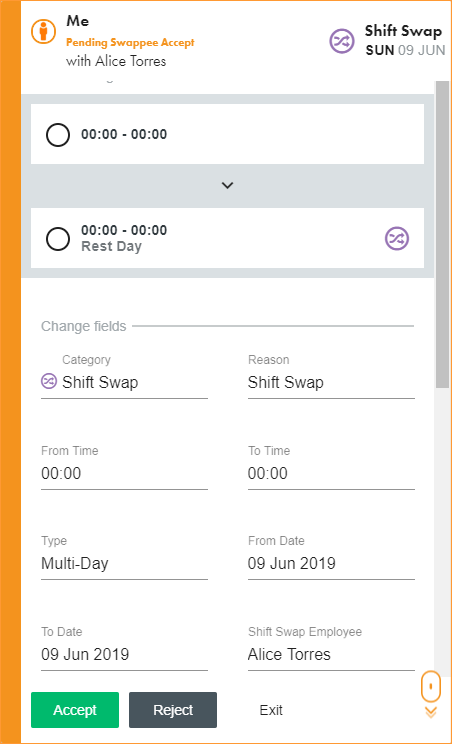Viewport: 452px width, 744px height.
Task: Click the Shift Swap Employee Alice Torres field
Action: click(331, 655)
